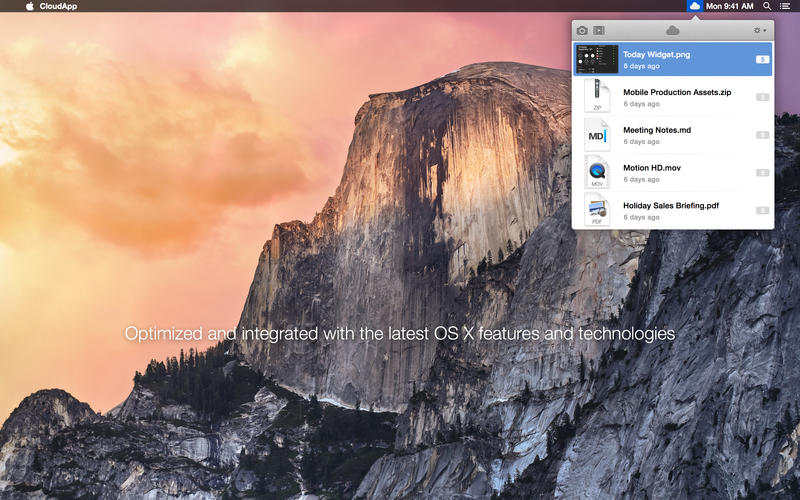This screenshot has height=500, width=800.
Task: Open the Apple menu
Action: (x=29, y=6)
